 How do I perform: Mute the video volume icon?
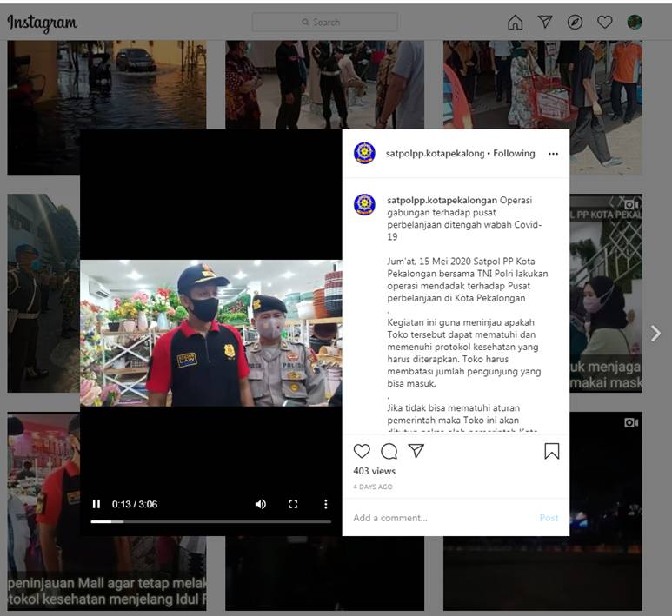[x=261, y=504]
